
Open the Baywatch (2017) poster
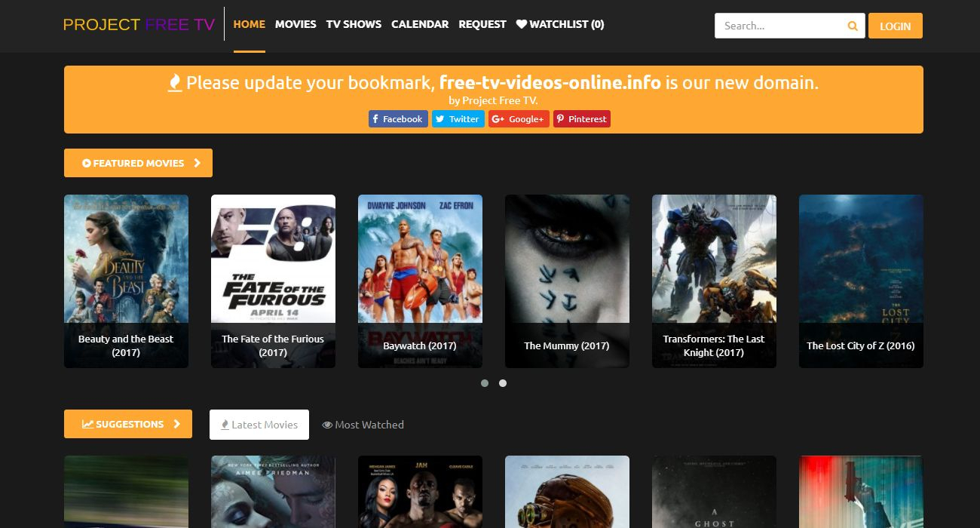pos(420,281)
